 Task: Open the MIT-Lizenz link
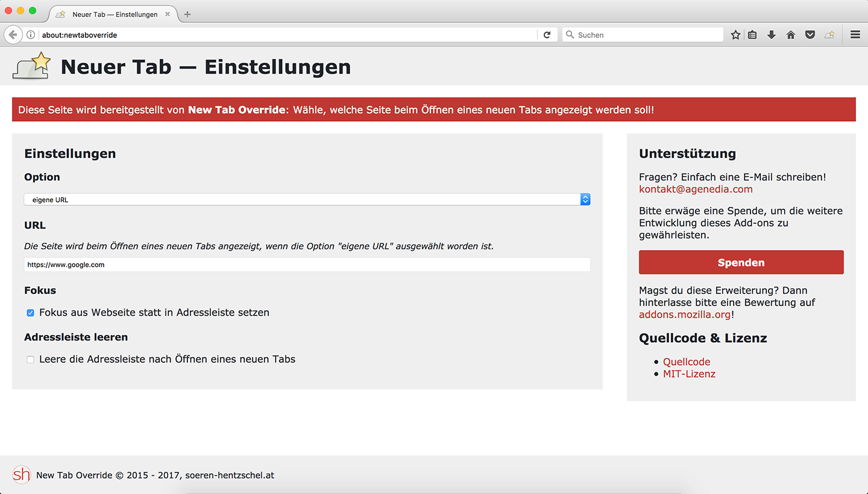click(x=689, y=374)
